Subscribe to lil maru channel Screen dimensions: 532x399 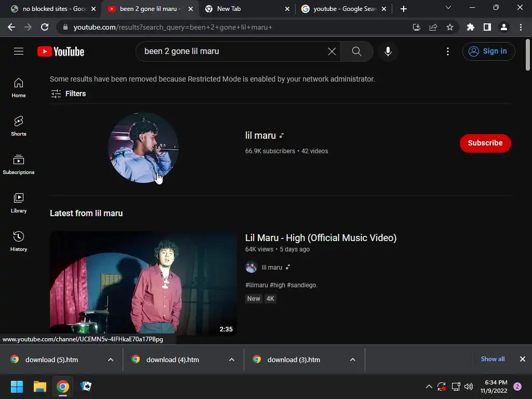485,143
